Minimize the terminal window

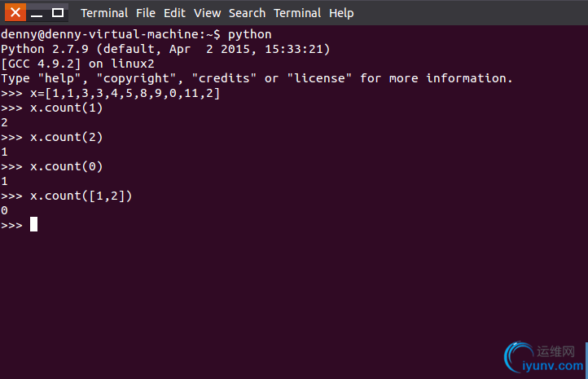click(37, 13)
